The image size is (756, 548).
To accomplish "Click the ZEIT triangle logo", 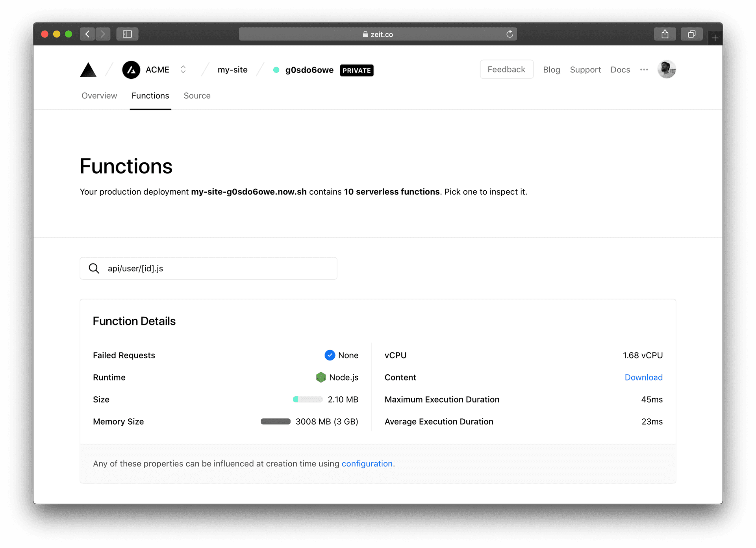I will tap(88, 70).
